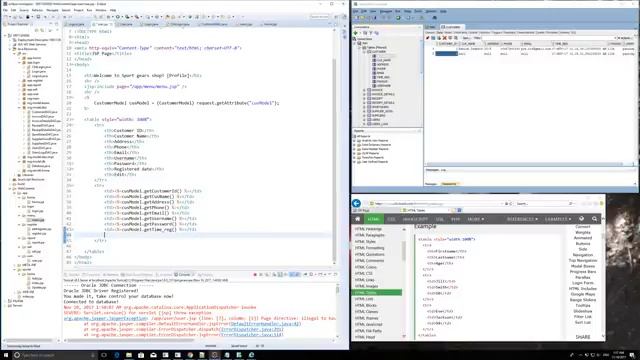Click the browser address bar
The height and width of the screenshot is (360, 640).
point(437,203)
